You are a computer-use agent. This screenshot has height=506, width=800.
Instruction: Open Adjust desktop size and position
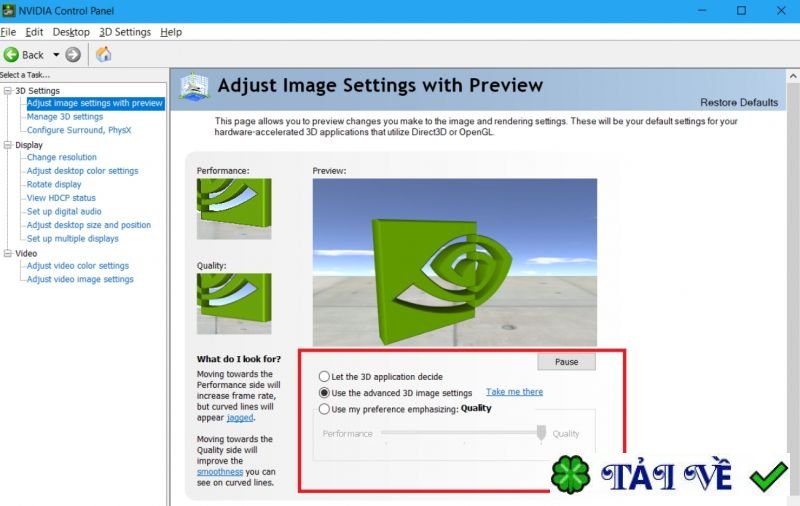(89, 225)
